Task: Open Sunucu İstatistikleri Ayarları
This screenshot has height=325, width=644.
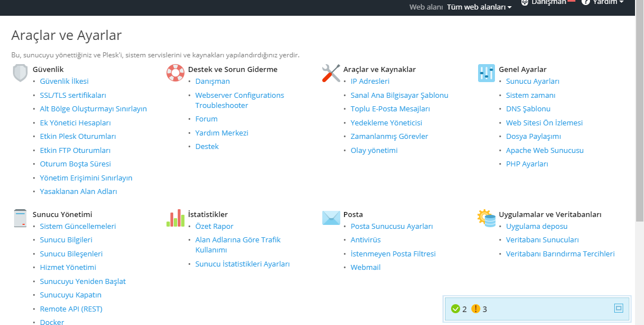Action: click(x=242, y=264)
